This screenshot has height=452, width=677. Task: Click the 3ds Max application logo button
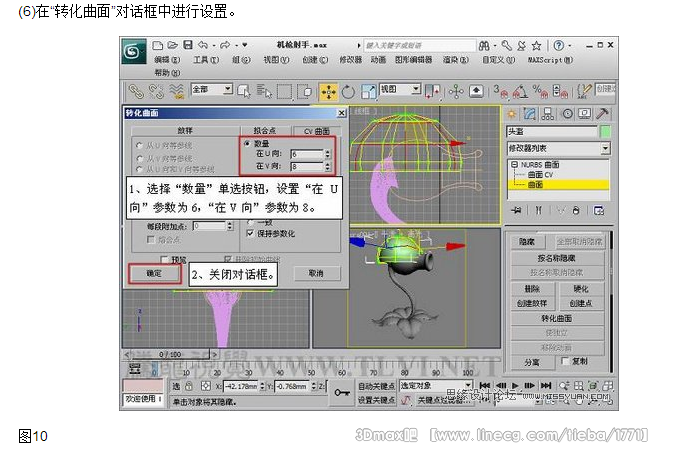(133, 51)
